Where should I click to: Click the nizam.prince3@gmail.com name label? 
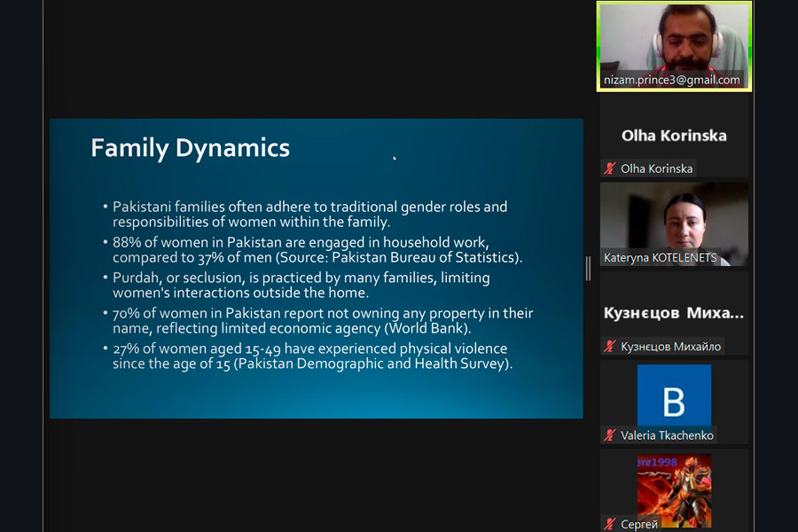click(671, 80)
